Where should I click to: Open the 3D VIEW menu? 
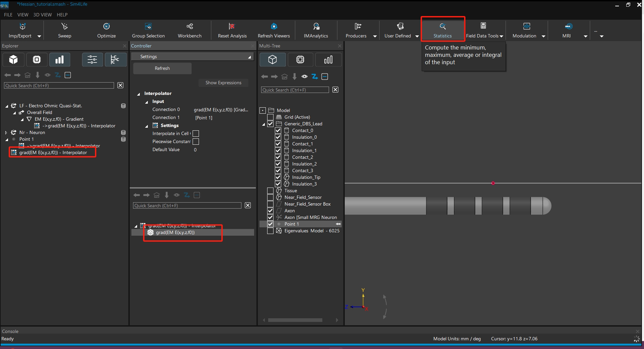pyautogui.click(x=42, y=15)
